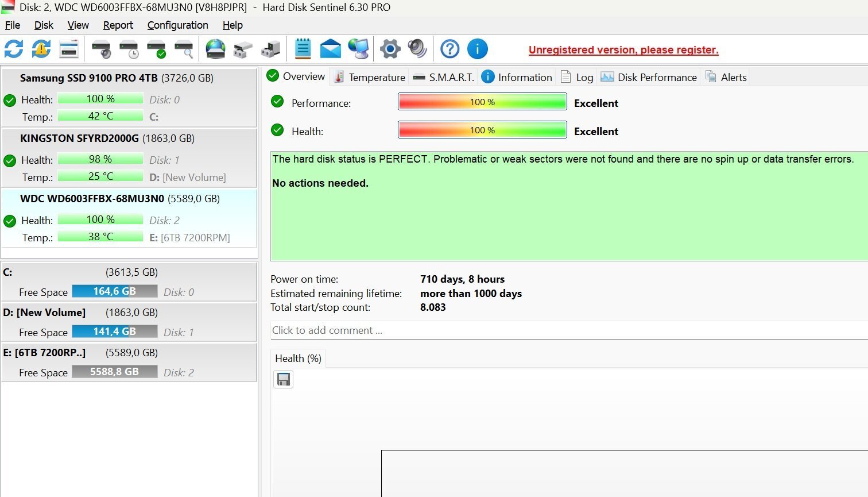868x497 pixels.
Task: Open the Temperature tab
Action: 370,77
